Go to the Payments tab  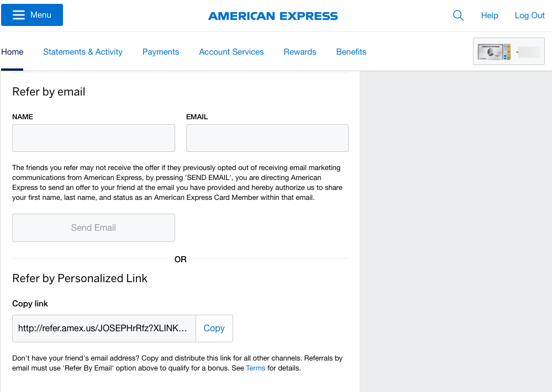161,52
